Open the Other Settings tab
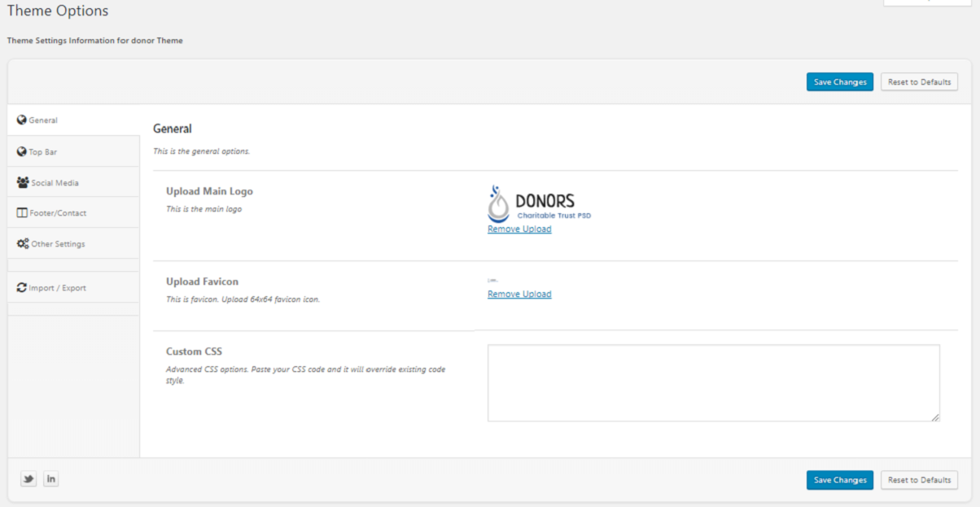This screenshot has height=507, width=980. tap(74, 243)
